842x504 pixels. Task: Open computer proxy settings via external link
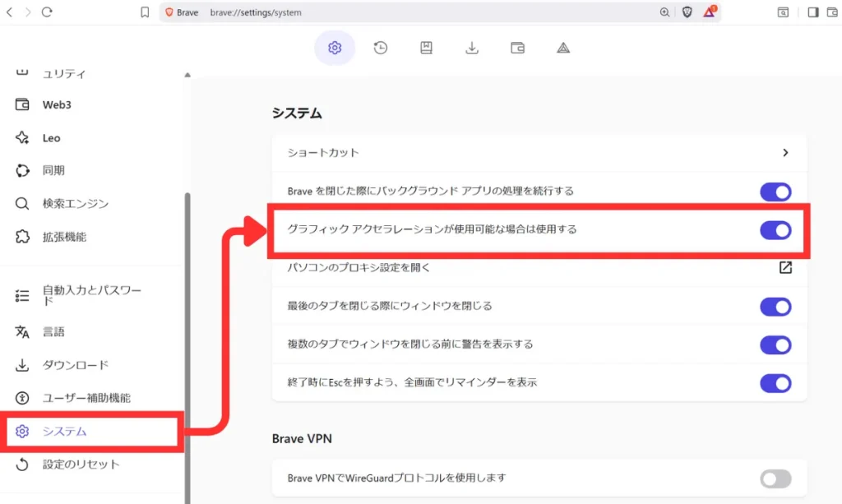coord(784,267)
